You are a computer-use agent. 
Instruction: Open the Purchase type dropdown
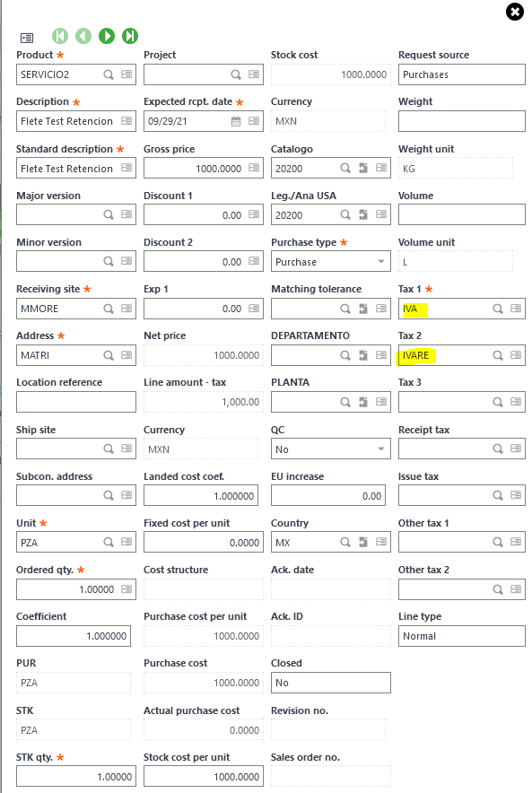379,261
